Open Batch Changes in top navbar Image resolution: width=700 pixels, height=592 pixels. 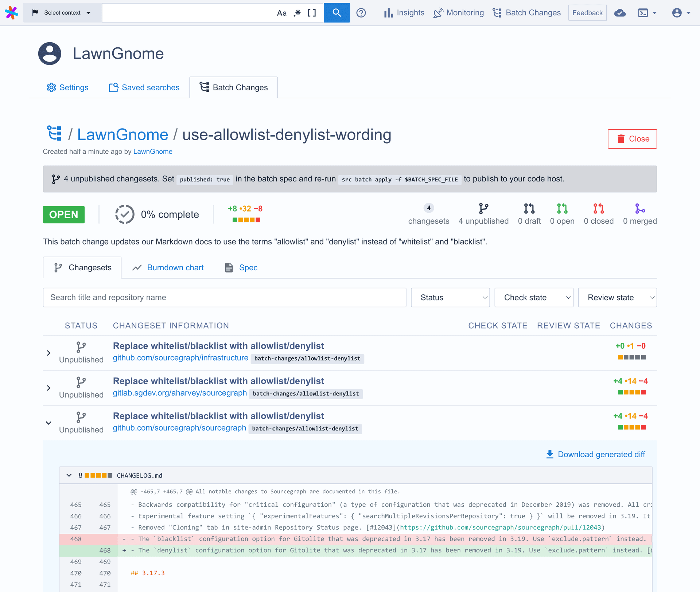[x=527, y=13]
